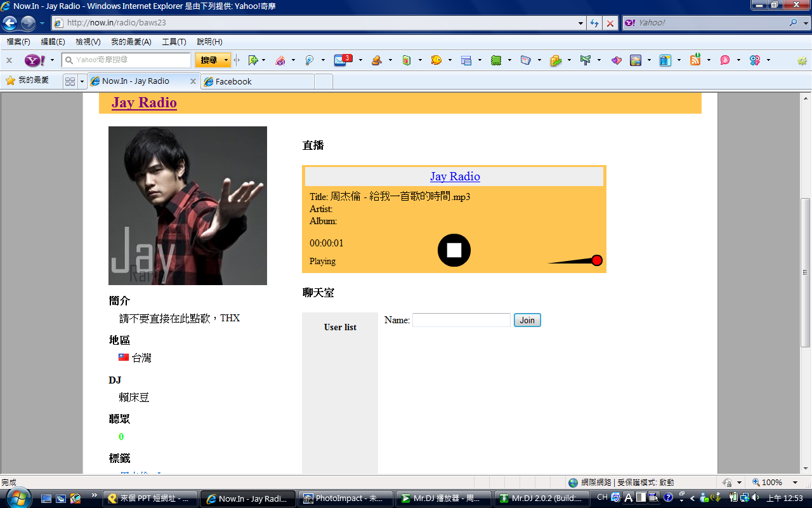Open the 工具(T) menu
The image size is (812, 508).
tap(174, 42)
